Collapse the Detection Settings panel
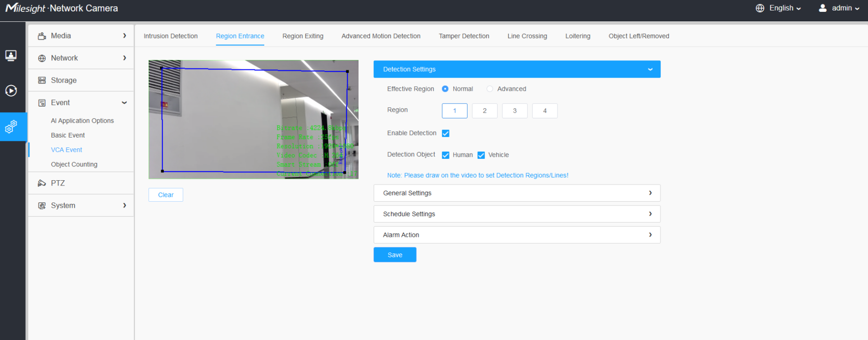Image resolution: width=868 pixels, height=340 pixels. pyautogui.click(x=517, y=69)
